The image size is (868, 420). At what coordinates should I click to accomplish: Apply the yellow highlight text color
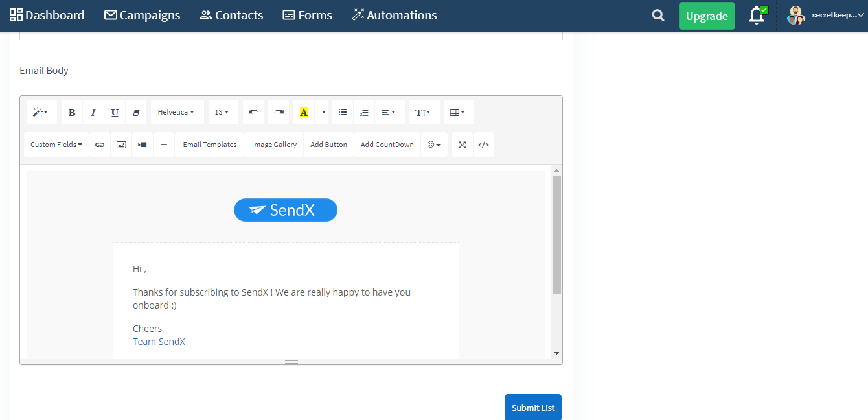(x=304, y=112)
